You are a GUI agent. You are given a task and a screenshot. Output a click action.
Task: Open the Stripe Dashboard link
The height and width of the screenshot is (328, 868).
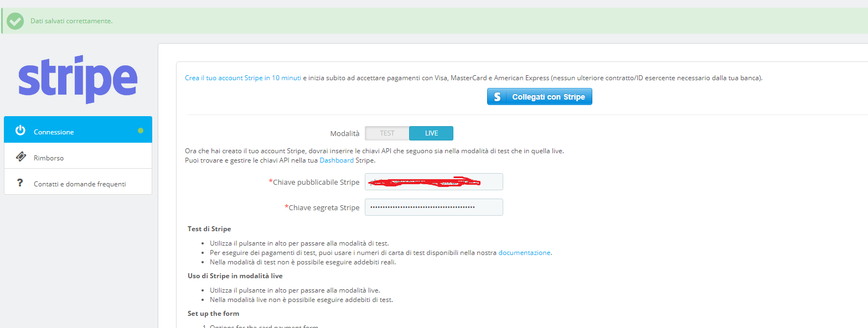[x=337, y=160]
